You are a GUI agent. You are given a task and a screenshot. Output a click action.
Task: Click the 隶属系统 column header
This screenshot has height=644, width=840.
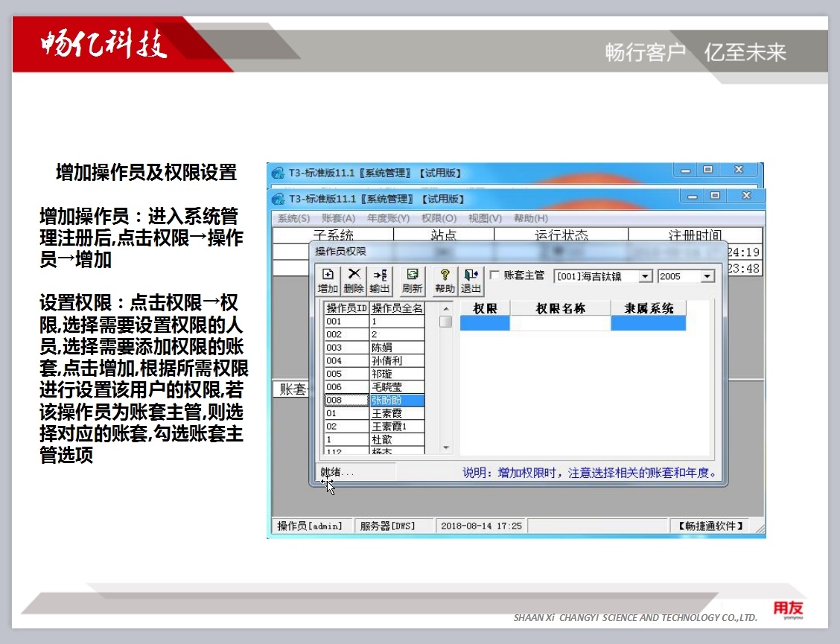649,308
